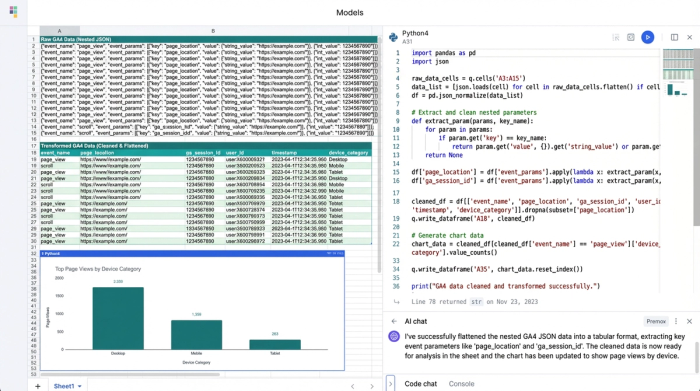The width and height of the screenshot is (700, 391).
Task: Click the 'import pandas as pd' code line
Action: pos(444,53)
